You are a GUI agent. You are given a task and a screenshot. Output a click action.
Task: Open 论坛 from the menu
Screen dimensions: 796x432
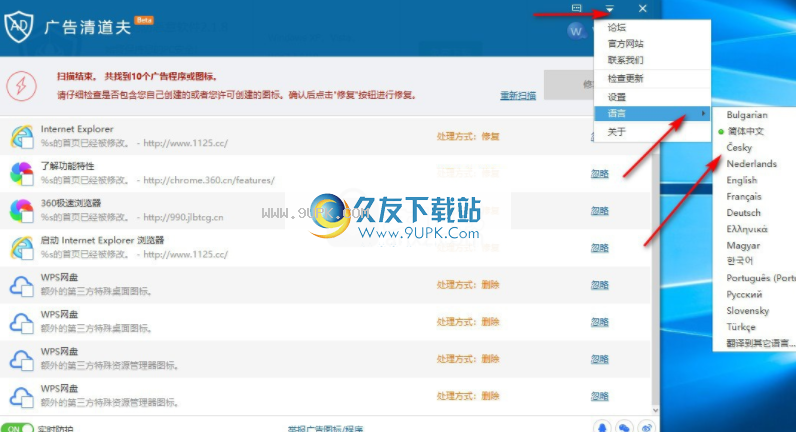[x=617, y=27]
